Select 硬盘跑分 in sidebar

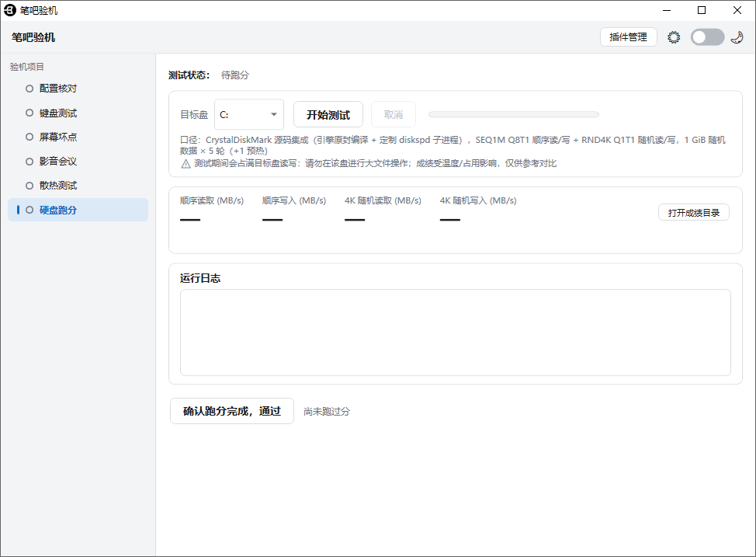pyautogui.click(x=78, y=210)
